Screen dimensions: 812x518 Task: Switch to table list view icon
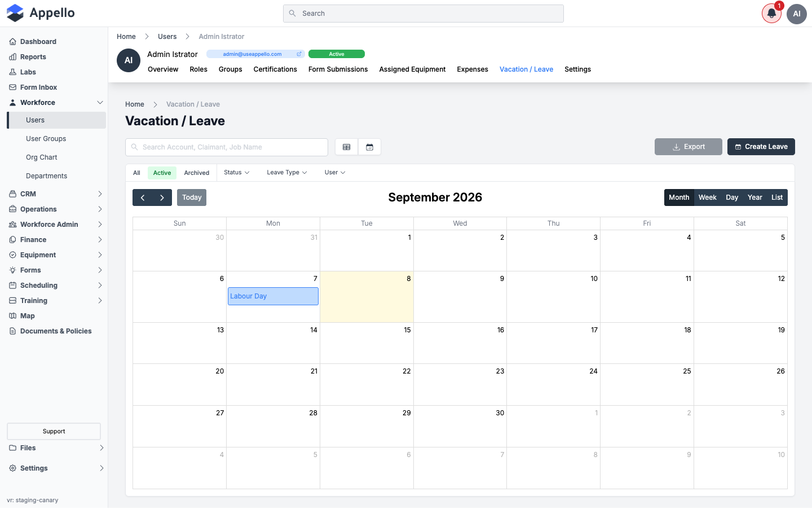347,147
